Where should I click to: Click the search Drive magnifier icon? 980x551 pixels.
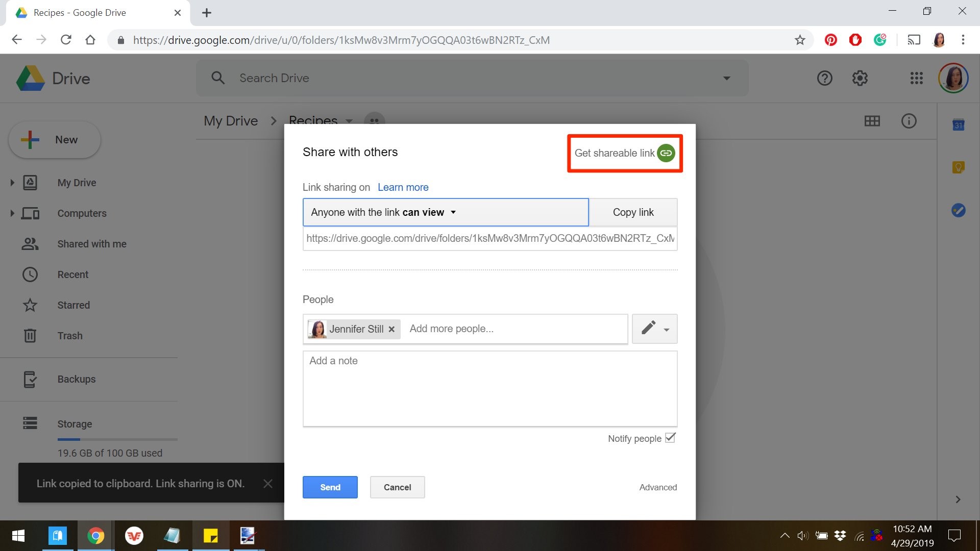tap(218, 78)
